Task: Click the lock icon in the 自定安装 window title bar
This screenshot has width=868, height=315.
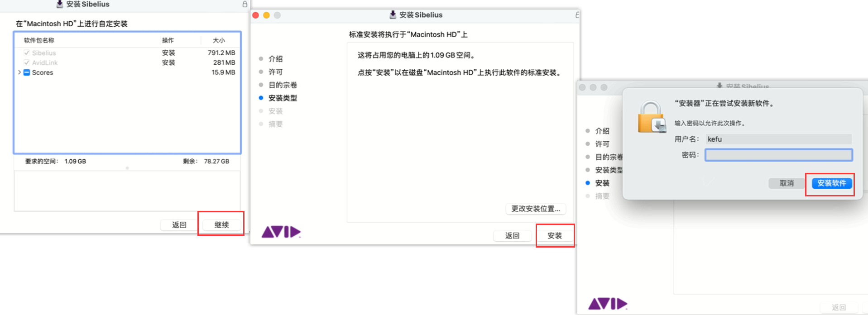Action: pos(245,4)
